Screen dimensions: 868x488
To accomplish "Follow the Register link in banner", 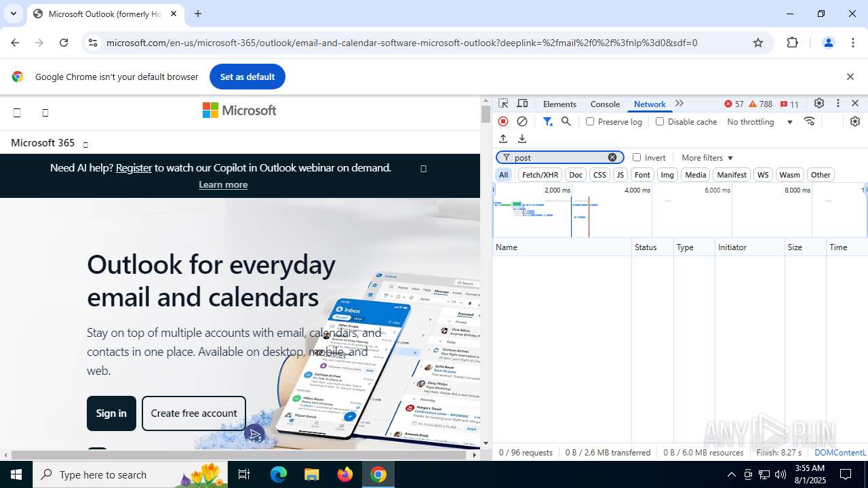I will tap(134, 167).
